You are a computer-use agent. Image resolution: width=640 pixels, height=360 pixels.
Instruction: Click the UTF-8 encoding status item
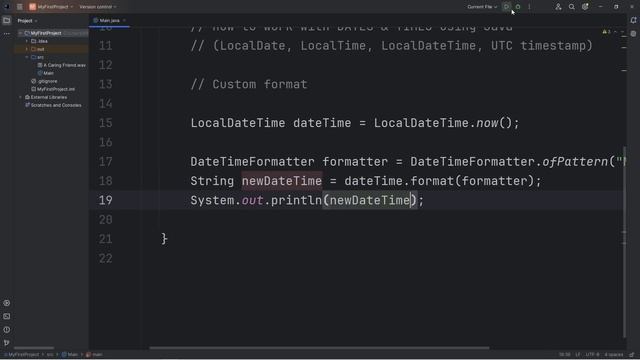tap(592, 355)
